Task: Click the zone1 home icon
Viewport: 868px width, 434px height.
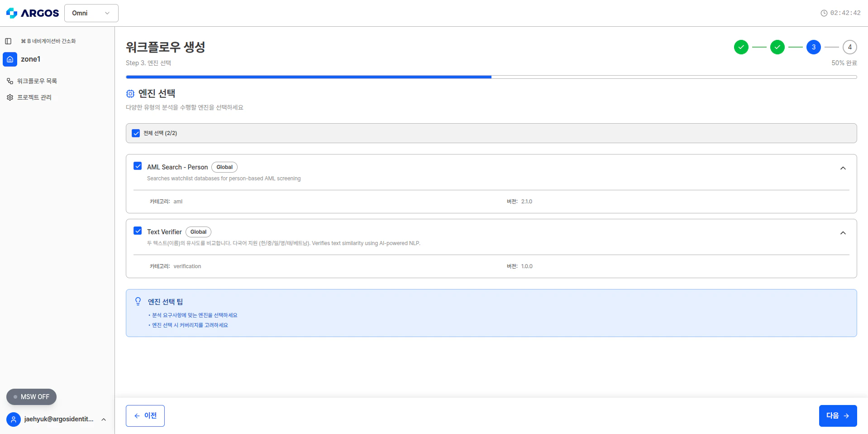Action: [x=10, y=59]
